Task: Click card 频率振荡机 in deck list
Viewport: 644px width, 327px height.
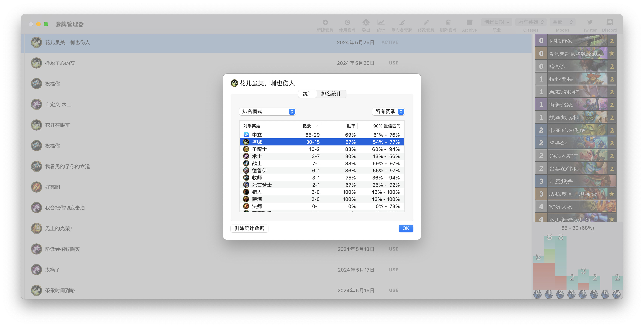Action: point(576,117)
